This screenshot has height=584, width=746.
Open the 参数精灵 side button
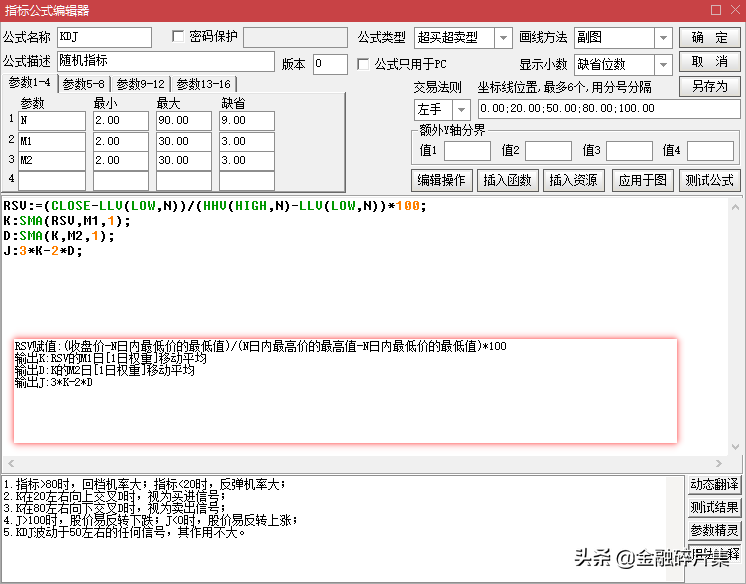tap(714, 530)
